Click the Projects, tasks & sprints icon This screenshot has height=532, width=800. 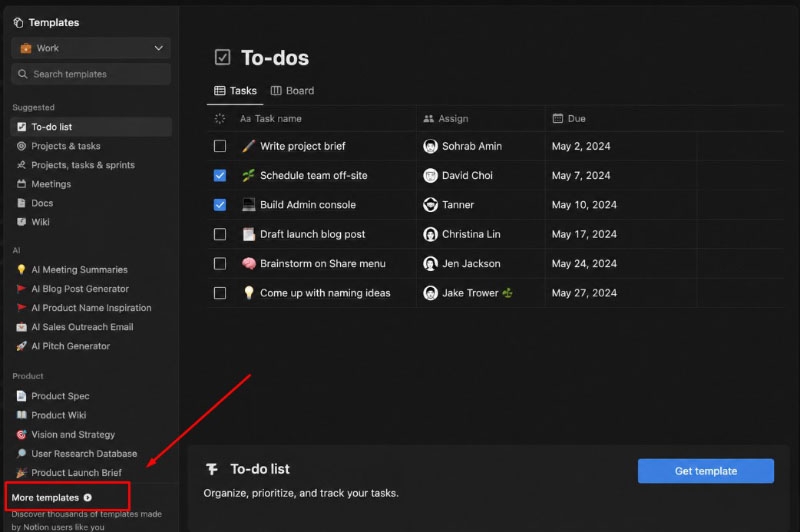[21, 165]
